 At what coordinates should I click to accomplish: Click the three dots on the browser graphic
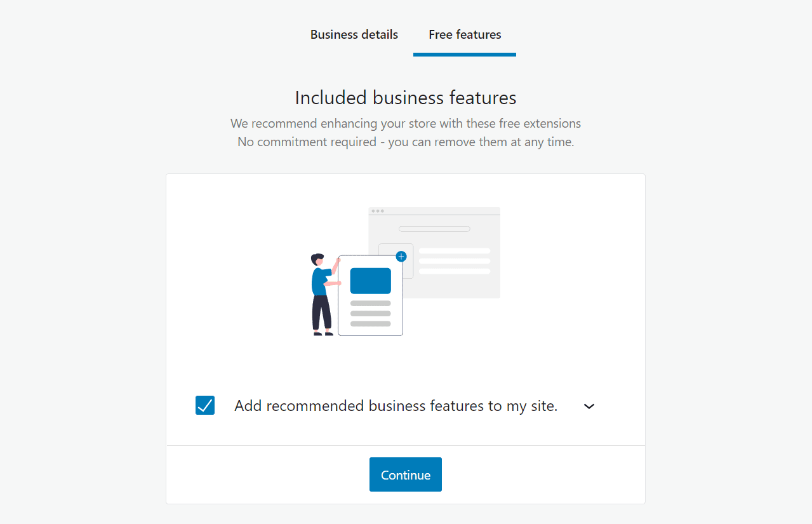(378, 210)
